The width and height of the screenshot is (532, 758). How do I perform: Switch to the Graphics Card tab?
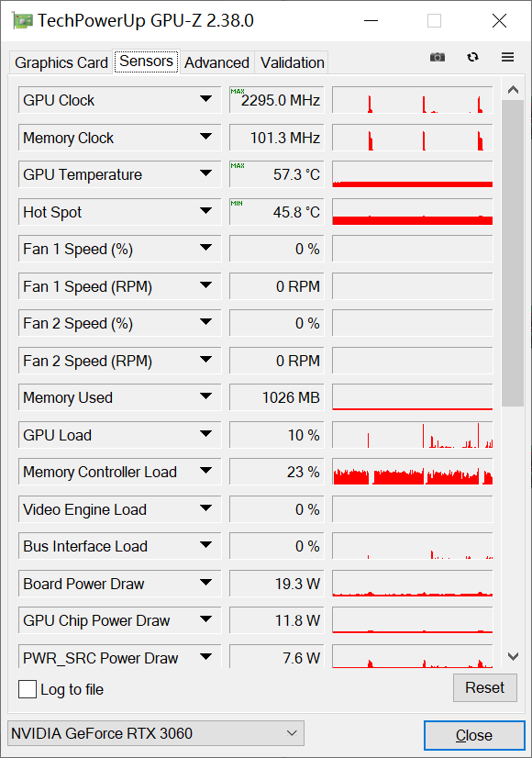(x=61, y=62)
